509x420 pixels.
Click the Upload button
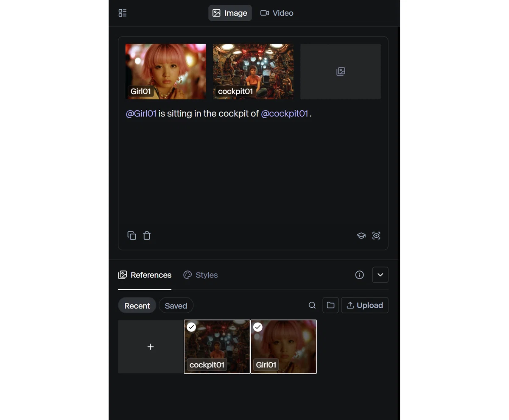click(365, 305)
